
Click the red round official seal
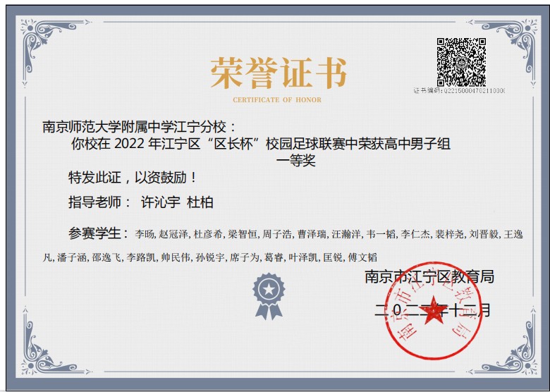coord(434,310)
